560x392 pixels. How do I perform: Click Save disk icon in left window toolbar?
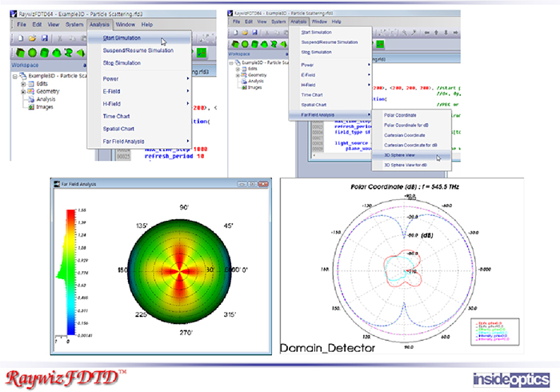point(45,38)
